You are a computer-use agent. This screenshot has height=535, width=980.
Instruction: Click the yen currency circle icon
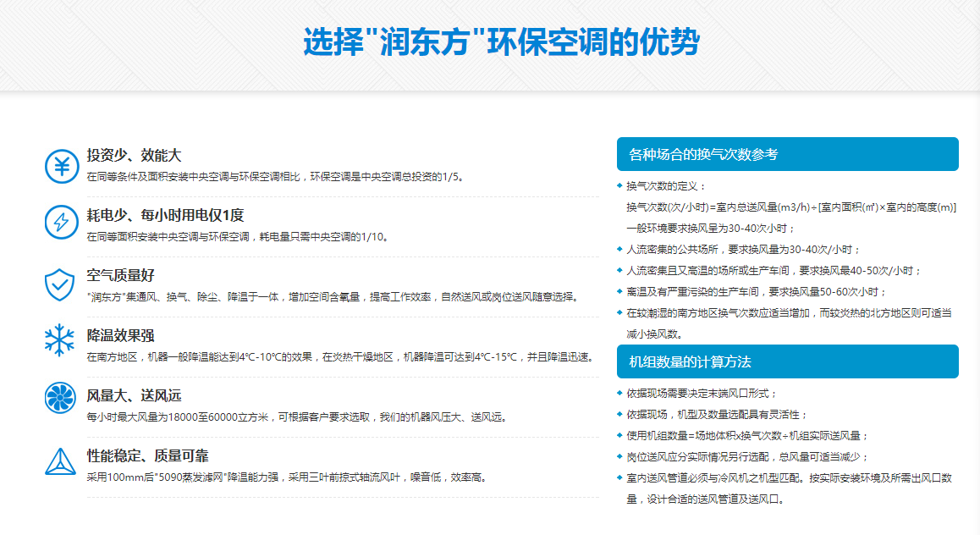click(61, 165)
